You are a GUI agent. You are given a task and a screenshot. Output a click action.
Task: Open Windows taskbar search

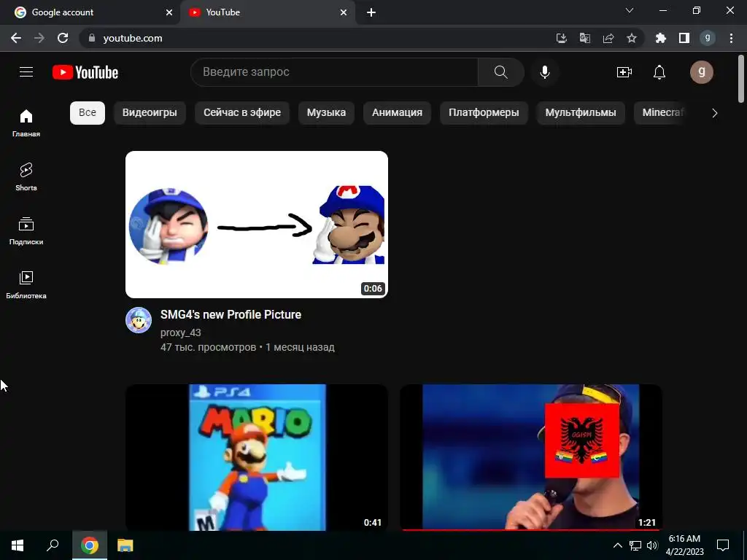[53, 545]
